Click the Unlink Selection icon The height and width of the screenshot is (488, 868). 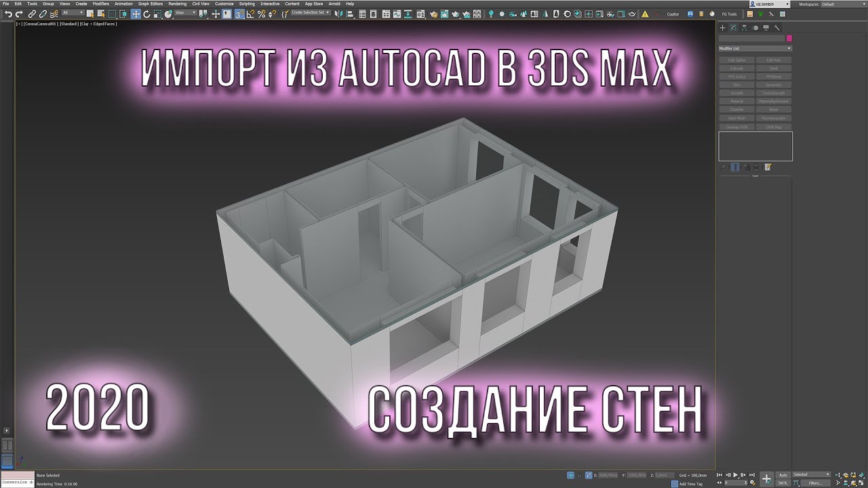[x=42, y=14]
